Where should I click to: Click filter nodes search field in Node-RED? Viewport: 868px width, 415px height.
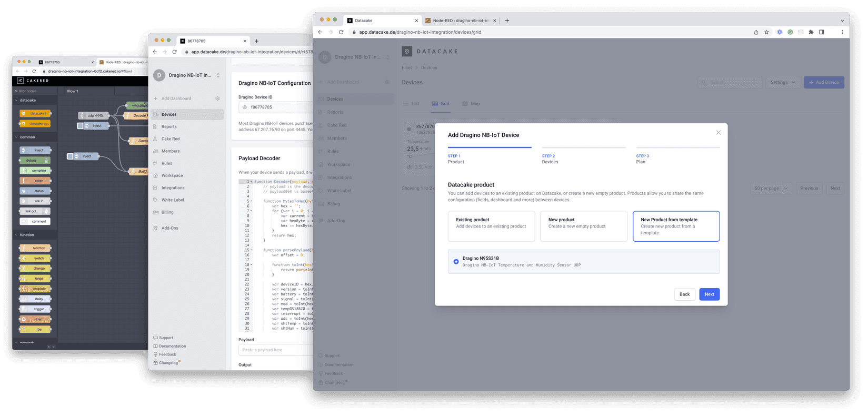(x=35, y=91)
